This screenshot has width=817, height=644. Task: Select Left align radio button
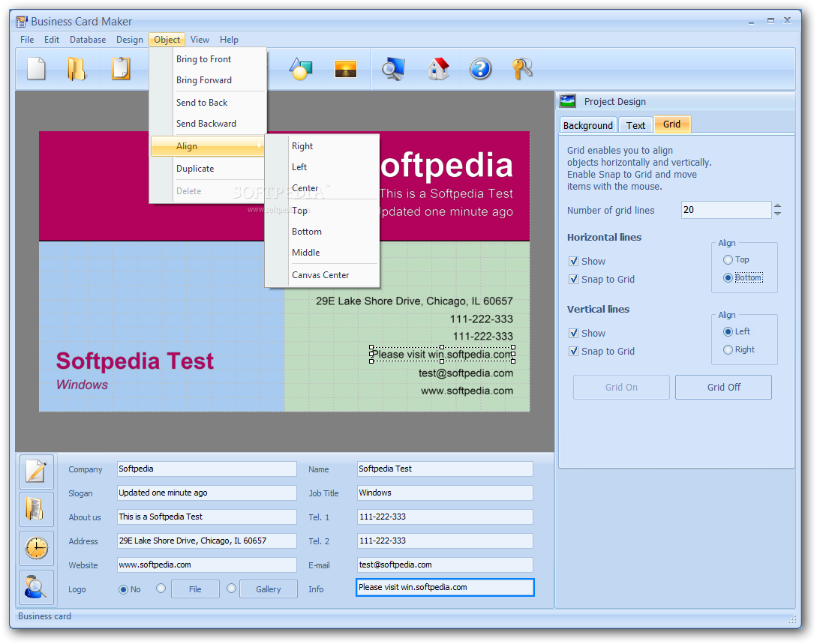pyautogui.click(x=728, y=331)
